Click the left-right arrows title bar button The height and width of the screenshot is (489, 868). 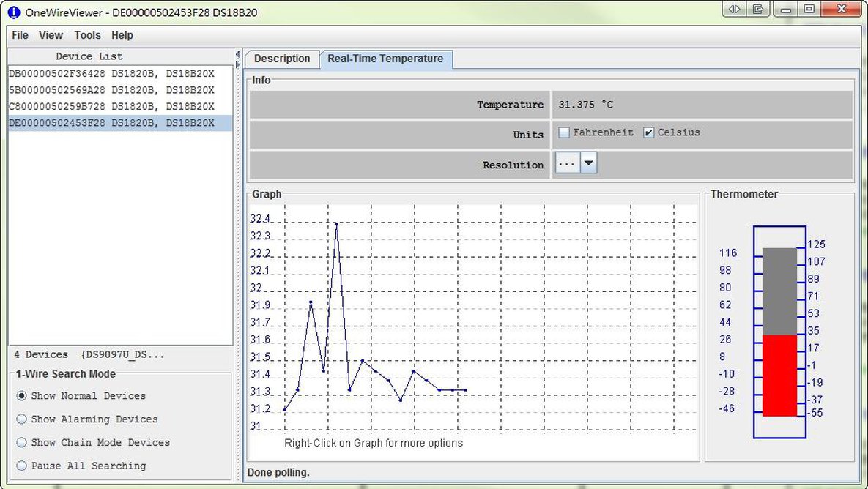pos(734,10)
